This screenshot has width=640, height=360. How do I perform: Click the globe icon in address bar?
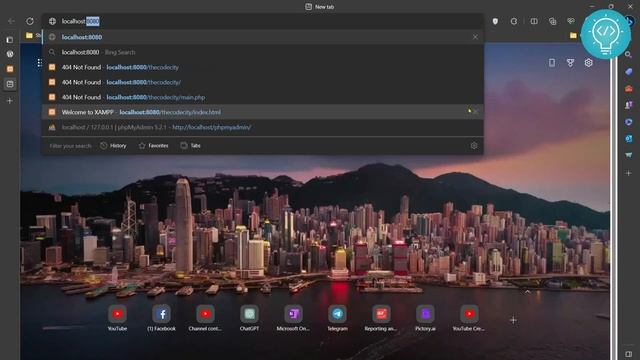coord(52,21)
